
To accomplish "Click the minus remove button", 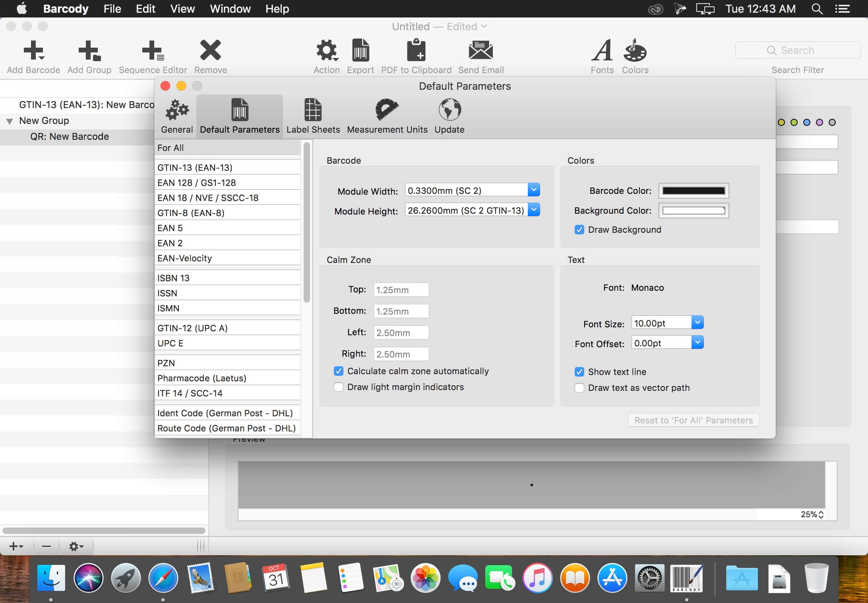I will (46, 547).
